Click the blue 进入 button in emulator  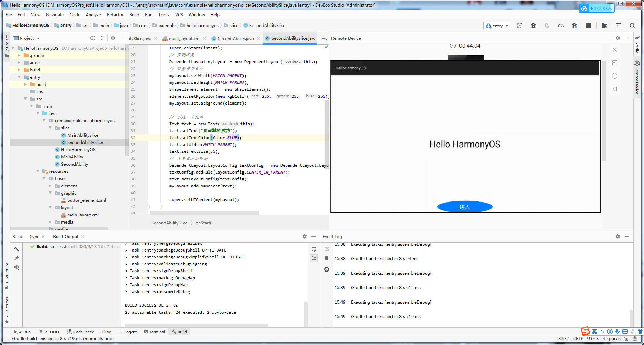(465, 207)
